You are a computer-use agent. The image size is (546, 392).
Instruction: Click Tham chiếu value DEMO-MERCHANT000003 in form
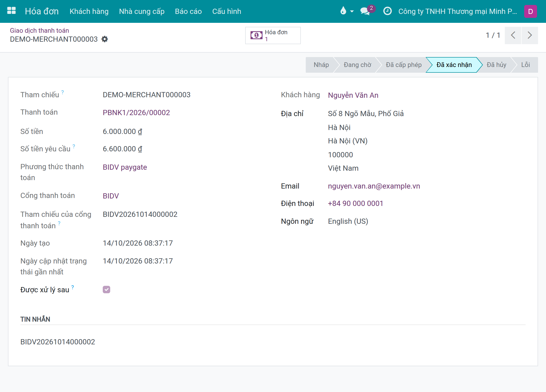[146, 95]
